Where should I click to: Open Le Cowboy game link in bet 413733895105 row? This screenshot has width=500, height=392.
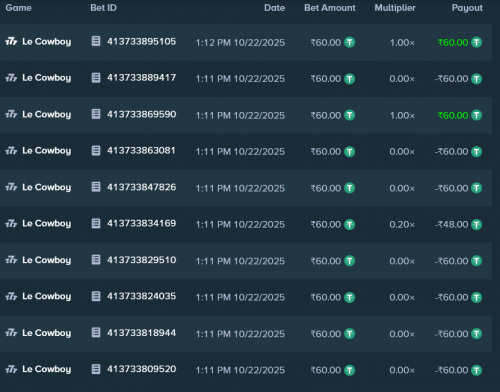[x=47, y=42]
